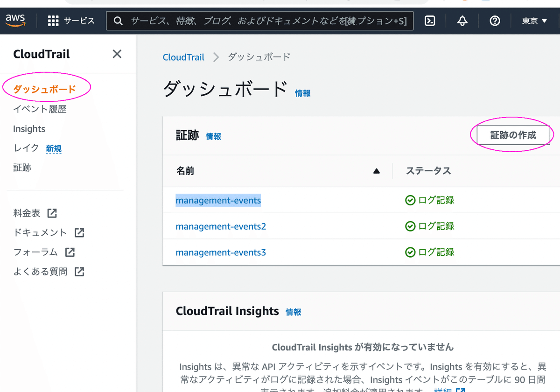Click external link icon next to フォーラム
Viewport: 560px width, 392px height.
pyautogui.click(x=70, y=252)
